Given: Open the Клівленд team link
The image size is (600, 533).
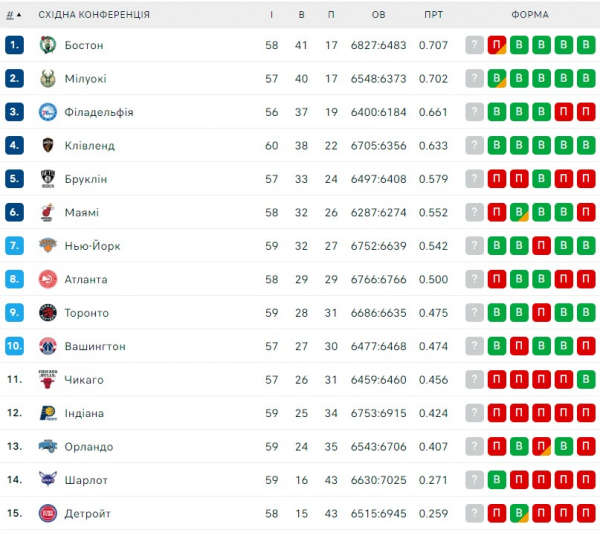Looking at the screenshot, I should pos(89,146).
